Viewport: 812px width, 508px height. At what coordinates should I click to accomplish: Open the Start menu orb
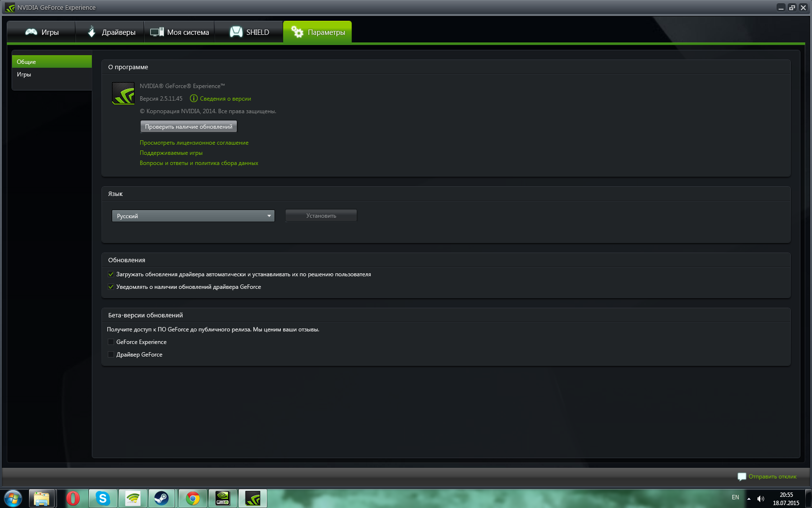(13, 498)
